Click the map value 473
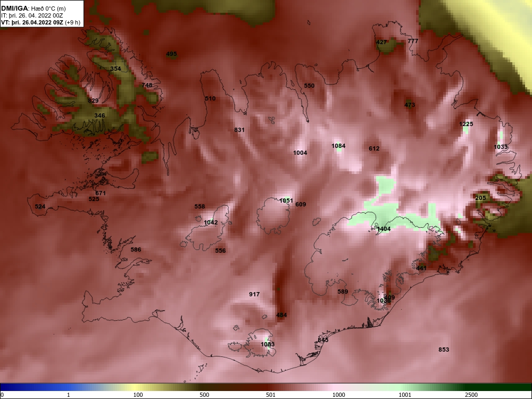 pos(410,105)
